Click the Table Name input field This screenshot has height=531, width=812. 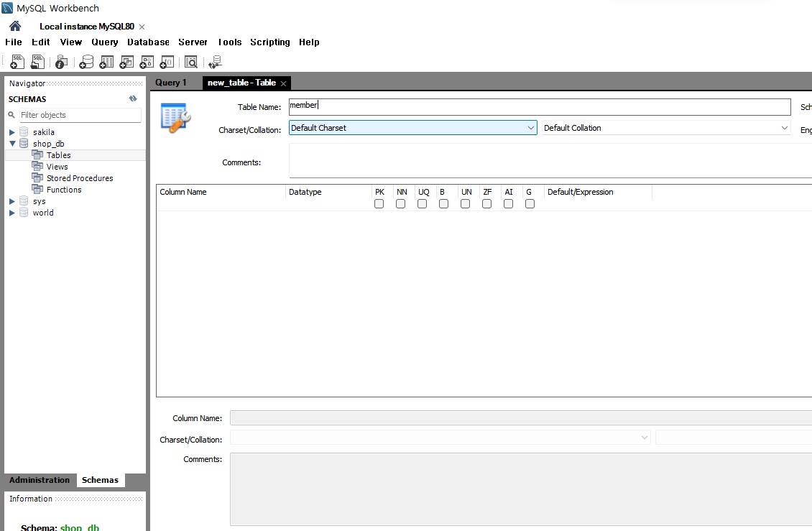(x=540, y=107)
